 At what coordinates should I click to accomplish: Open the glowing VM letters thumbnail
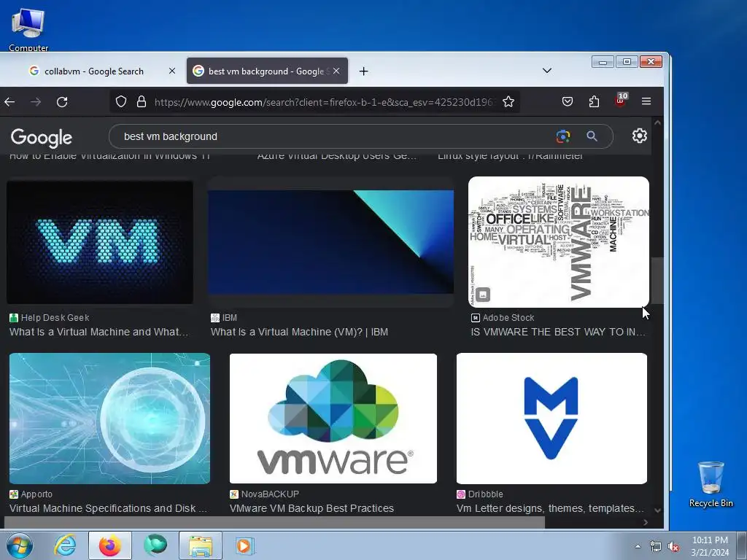click(x=100, y=242)
